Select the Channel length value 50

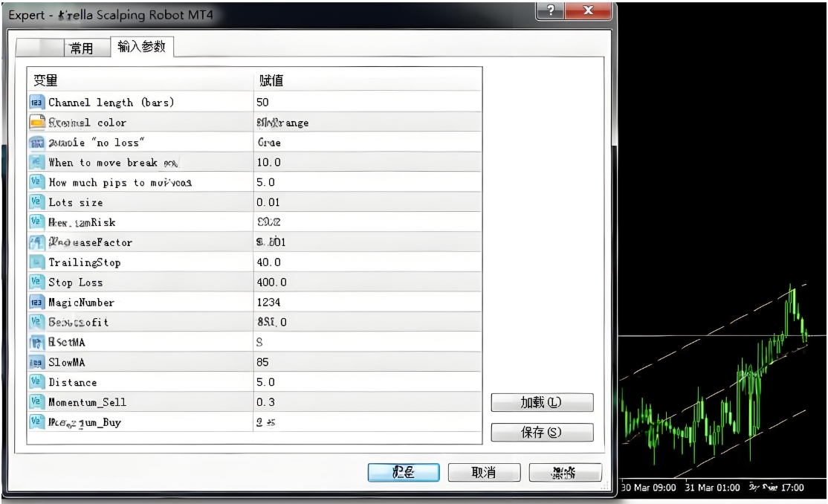(262, 102)
